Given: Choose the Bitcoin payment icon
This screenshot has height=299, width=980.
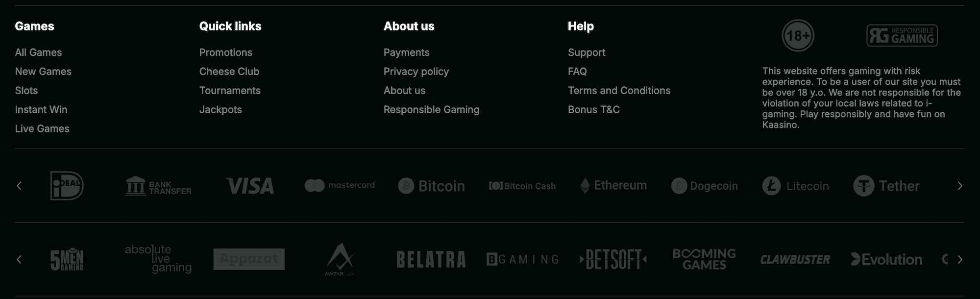Looking at the screenshot, I should coord(431,186).
